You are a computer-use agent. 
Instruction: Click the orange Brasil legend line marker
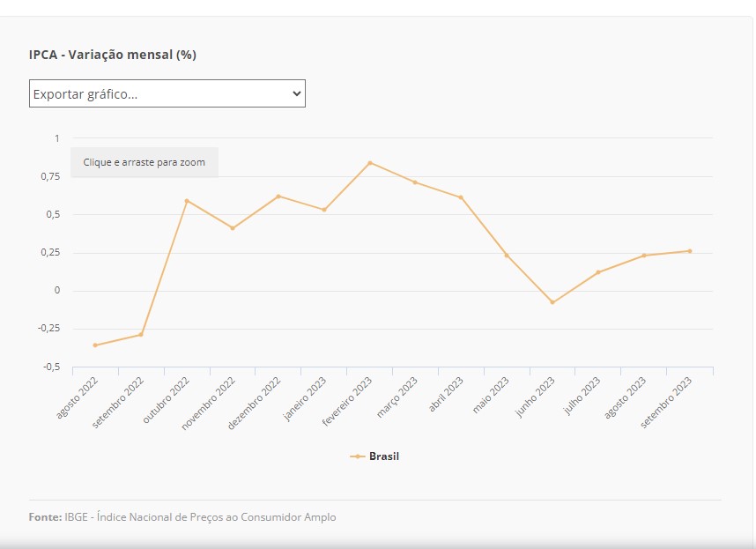pos(358,456)
